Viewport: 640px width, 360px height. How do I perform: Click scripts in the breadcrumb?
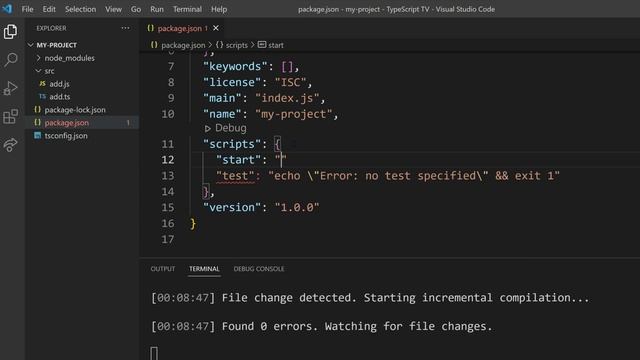click(237, 45)
